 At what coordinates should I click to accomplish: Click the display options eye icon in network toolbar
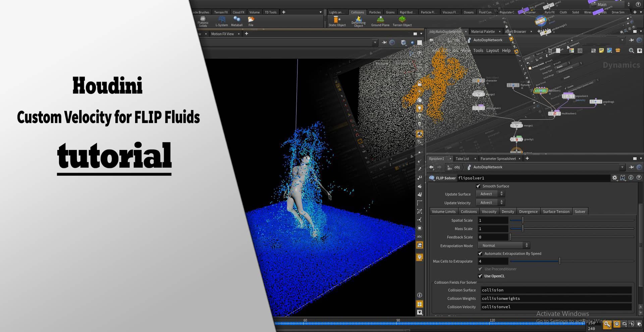click(639, 51)
